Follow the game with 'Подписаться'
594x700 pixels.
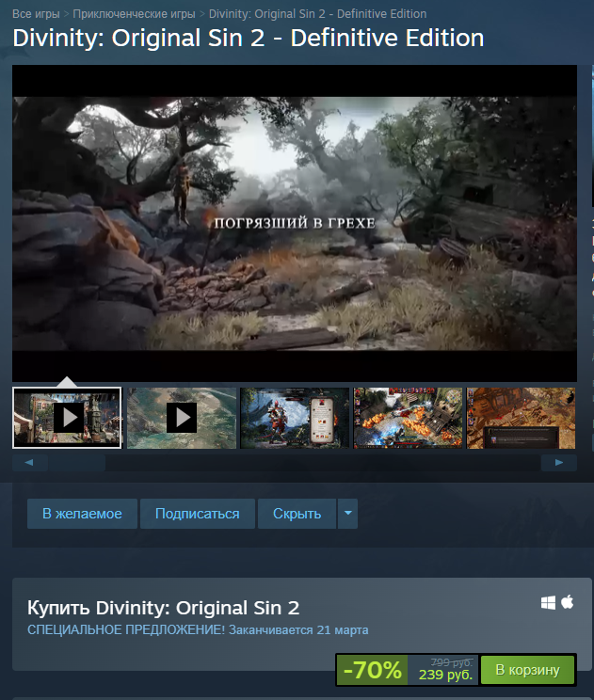click(198, 514)
